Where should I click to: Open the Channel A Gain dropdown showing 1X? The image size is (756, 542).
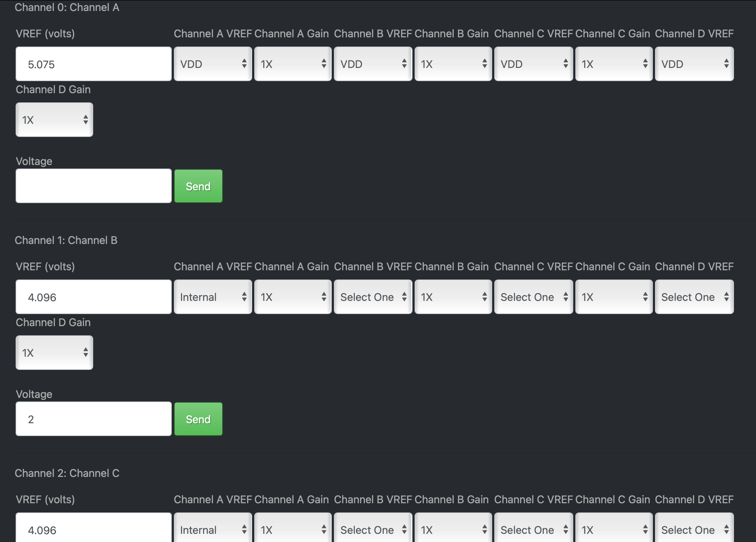pos(293,64)
